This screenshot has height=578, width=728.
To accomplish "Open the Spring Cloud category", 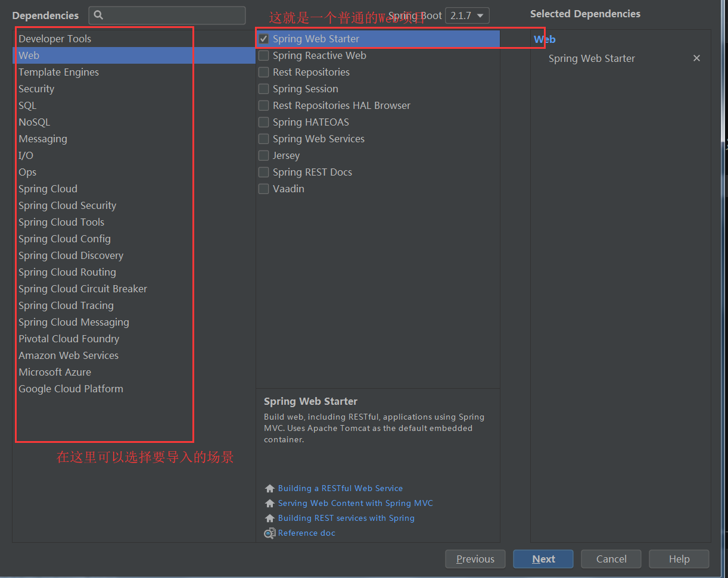I will point(134,189).
